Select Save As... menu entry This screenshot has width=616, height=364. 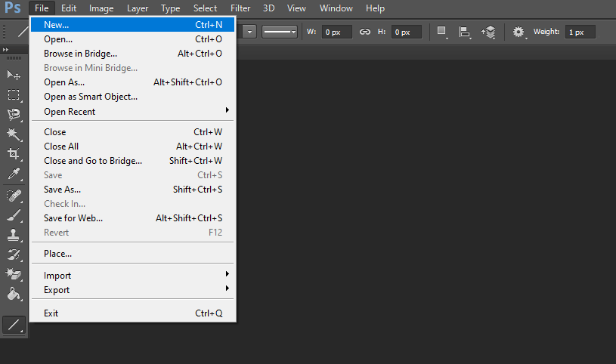coord(132,190)
